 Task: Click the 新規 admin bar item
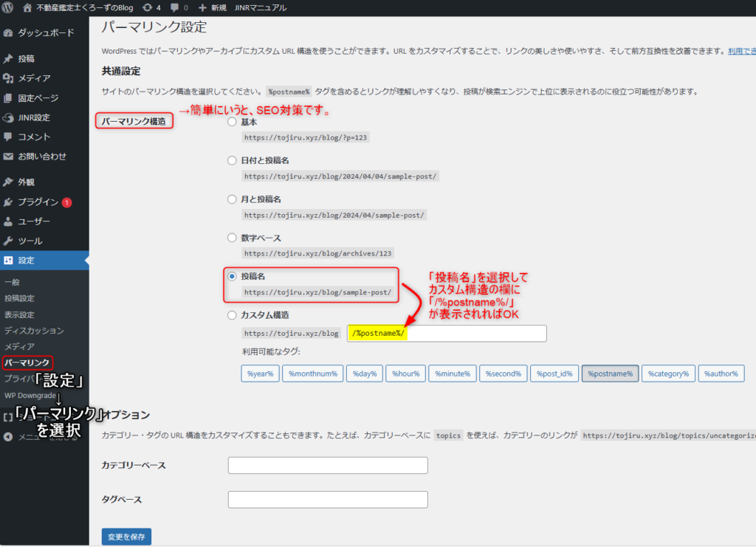[x=219, y=7]
